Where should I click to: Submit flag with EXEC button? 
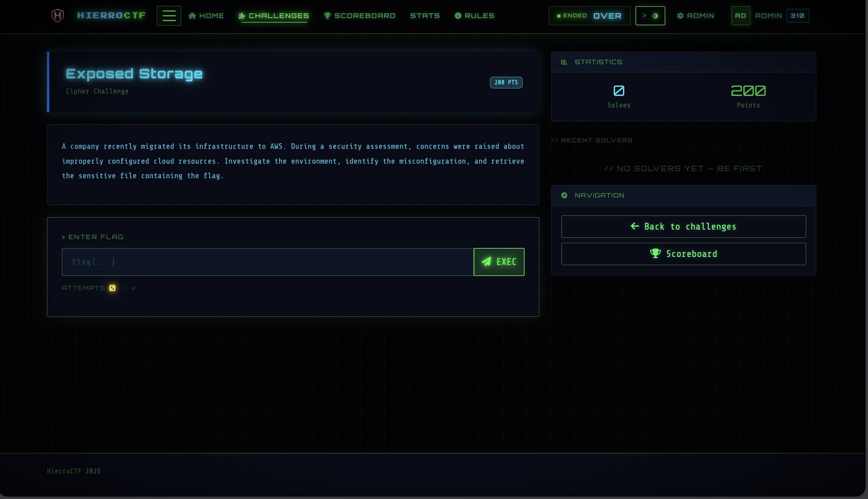499,262
